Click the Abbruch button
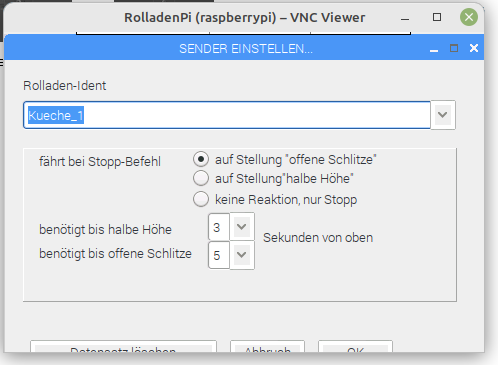The height and width of the screenshot is (365, 498). click(x=267, y=347)
